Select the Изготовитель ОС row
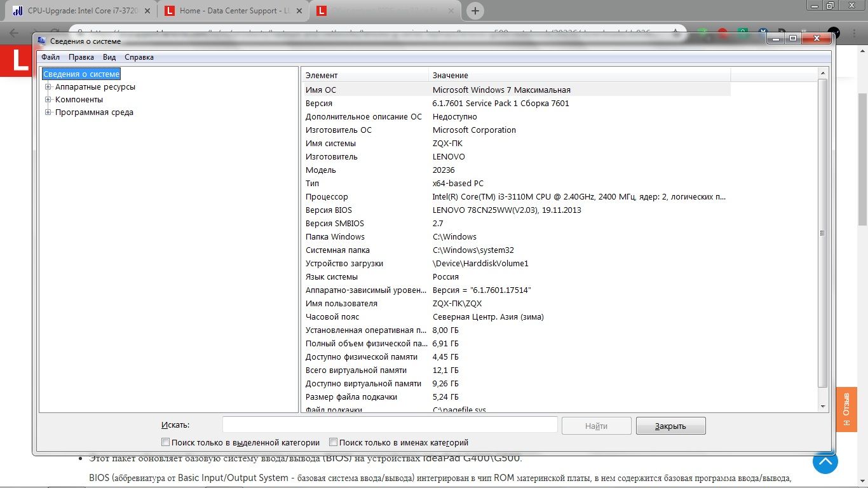The width and height of the screenshot is (868, 488). [x=515, y=130]
